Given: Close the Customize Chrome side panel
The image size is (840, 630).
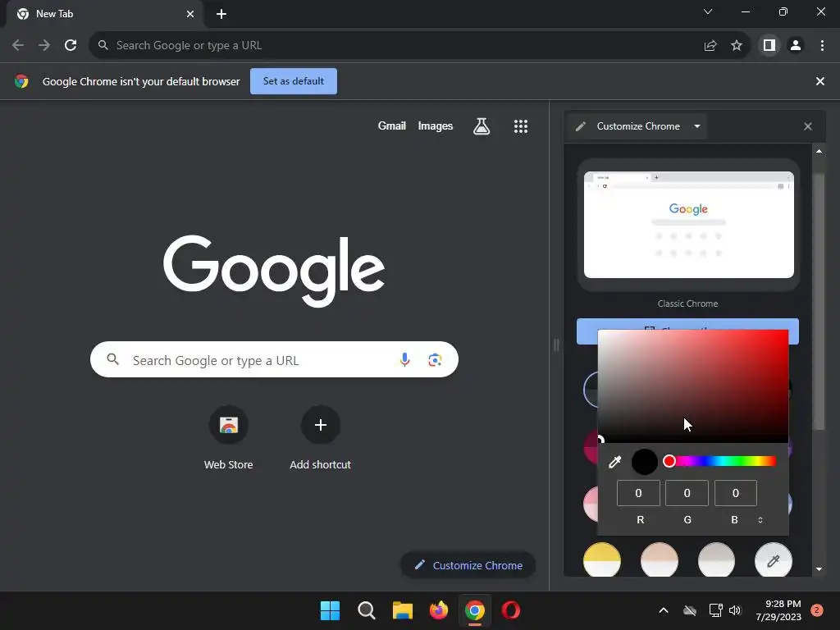Looking at the screenshot, I should [x=808, y=126].
